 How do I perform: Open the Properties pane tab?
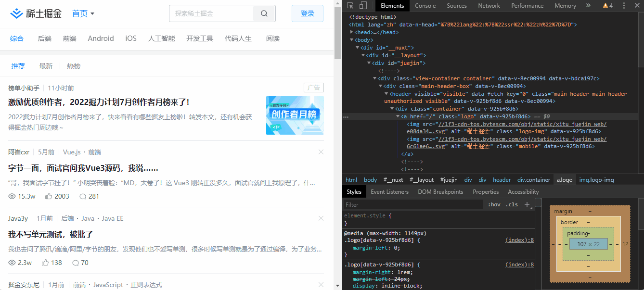pyautogui.click(x=486, y=192)
